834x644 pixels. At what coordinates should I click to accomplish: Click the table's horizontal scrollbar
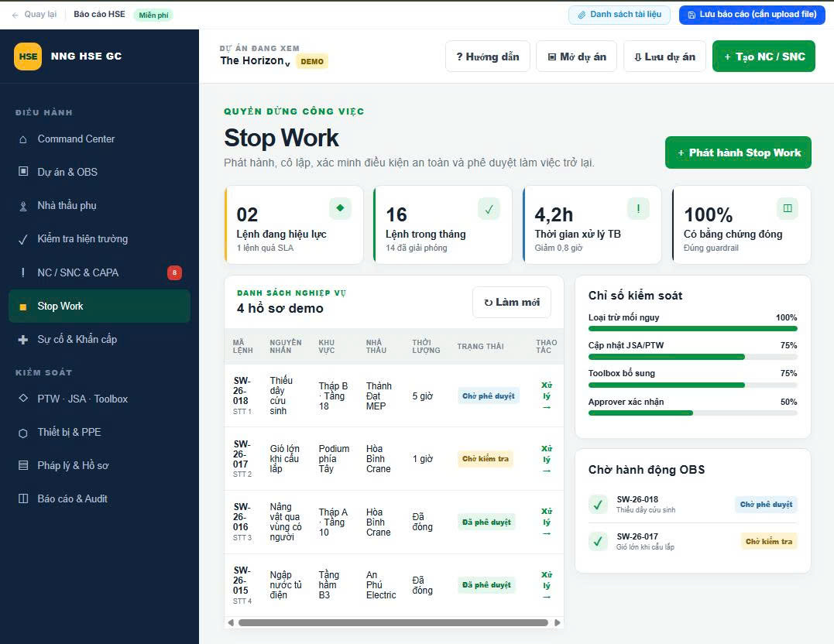point(393,623)
